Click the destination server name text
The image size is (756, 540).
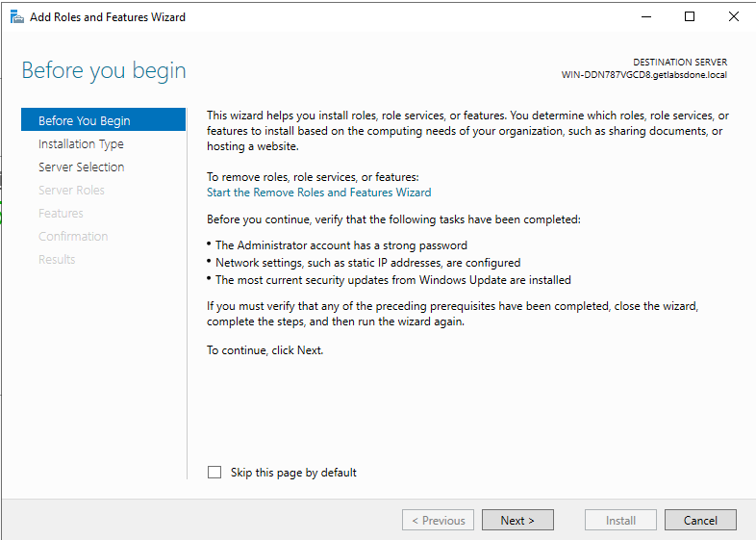click(x=644, y=75)
